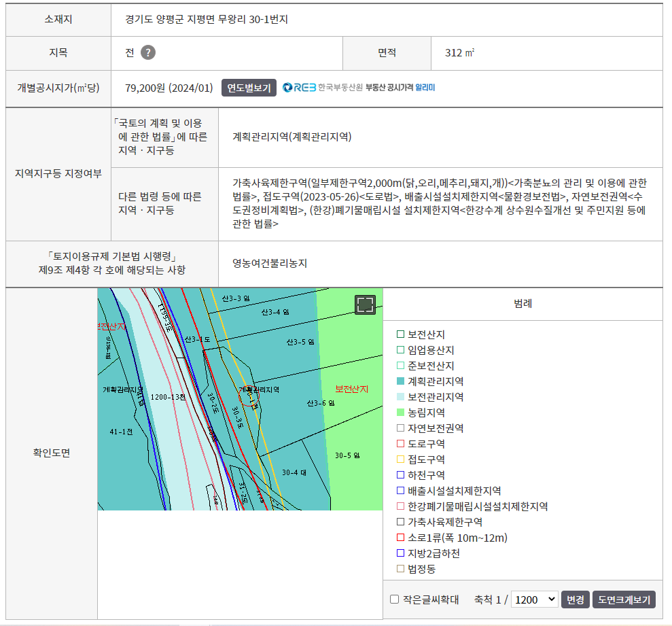Click the 지역지구등 지정여부 row label
The image size is (672, 626).
58,173
